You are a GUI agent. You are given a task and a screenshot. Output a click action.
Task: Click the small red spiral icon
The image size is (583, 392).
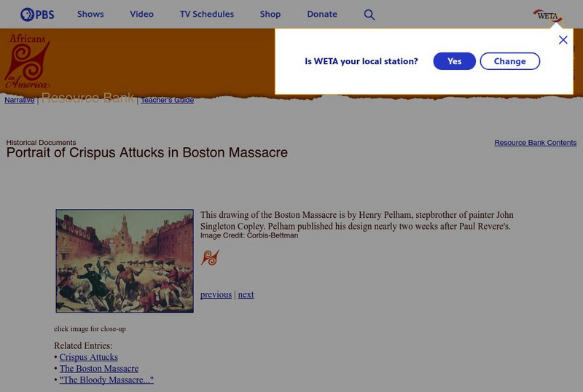pos(210,257)
